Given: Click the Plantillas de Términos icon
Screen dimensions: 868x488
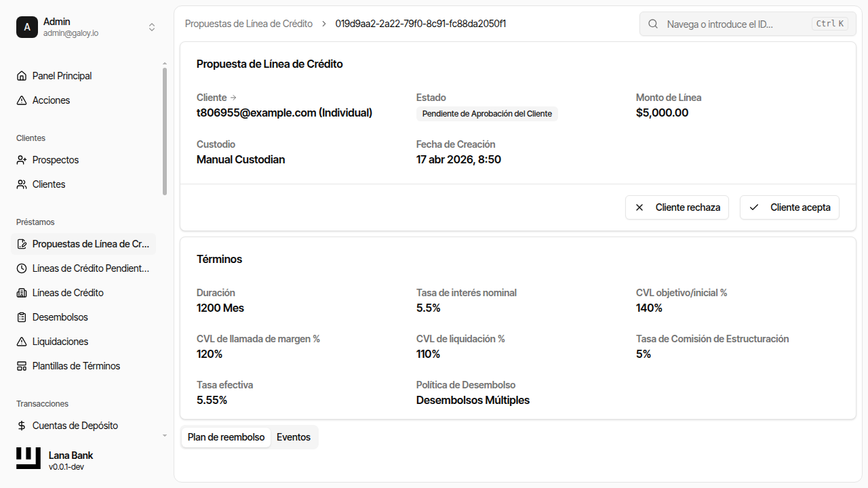Looking at the screenshot, I should [x=22, y=366].
